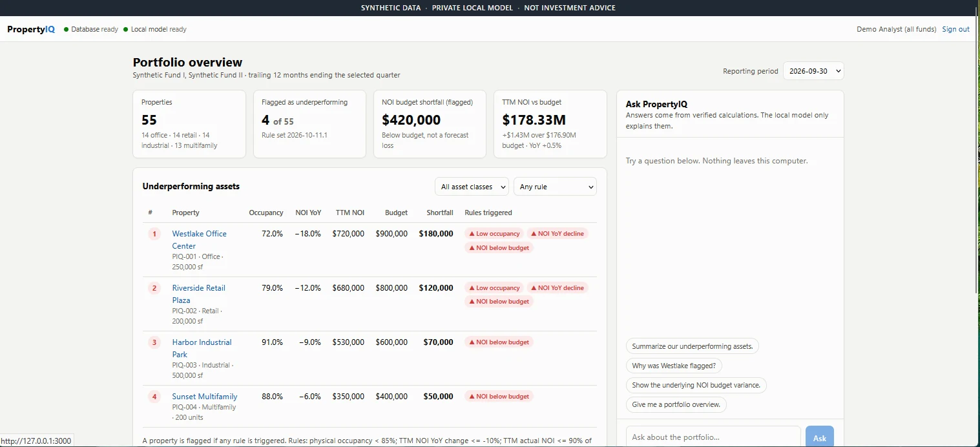Click the Shortfall column header
This screenshot has height=447, width=980.
pyautogui.click(x=440, y=213)
